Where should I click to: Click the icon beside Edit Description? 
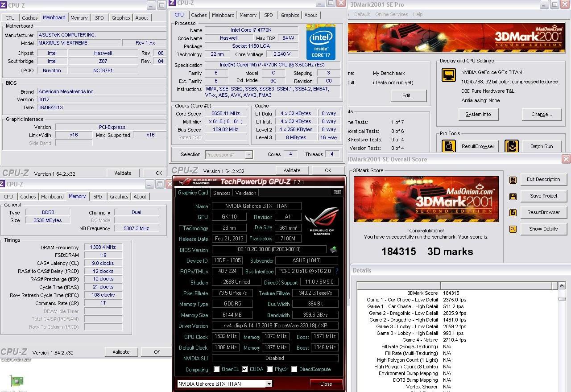[513, 180]
